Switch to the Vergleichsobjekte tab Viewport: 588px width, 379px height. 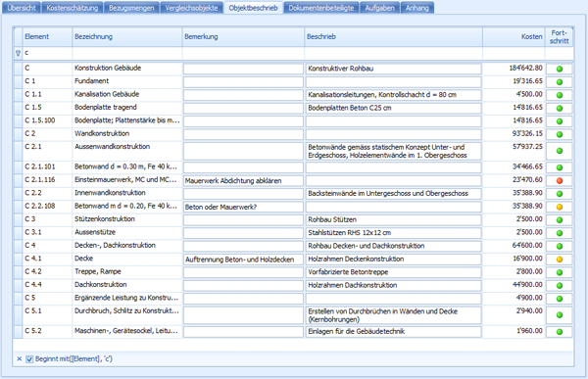(191, 8)
